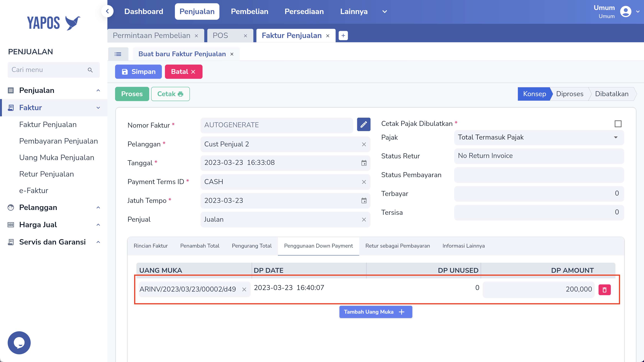Close the Faktur Penjualan tab
644x362 pixels.
point(328,36)
